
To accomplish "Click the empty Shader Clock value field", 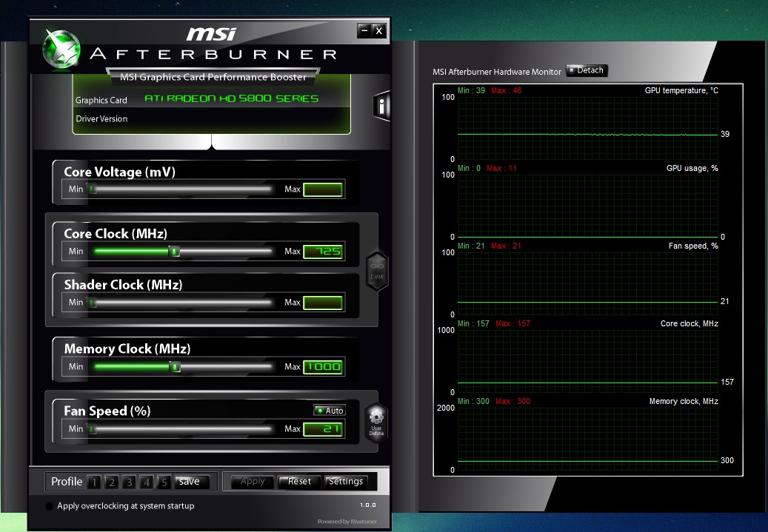I will point(323,303).
